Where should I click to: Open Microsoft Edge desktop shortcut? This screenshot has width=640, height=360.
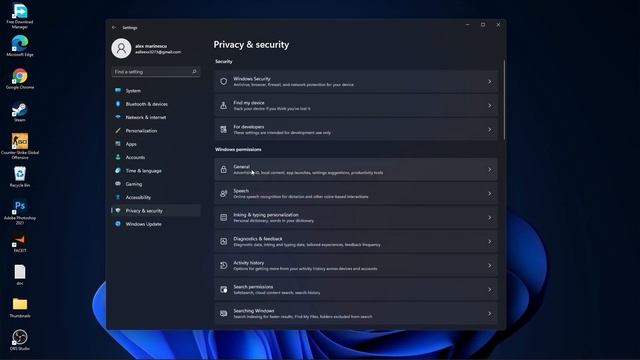[20, 46]
